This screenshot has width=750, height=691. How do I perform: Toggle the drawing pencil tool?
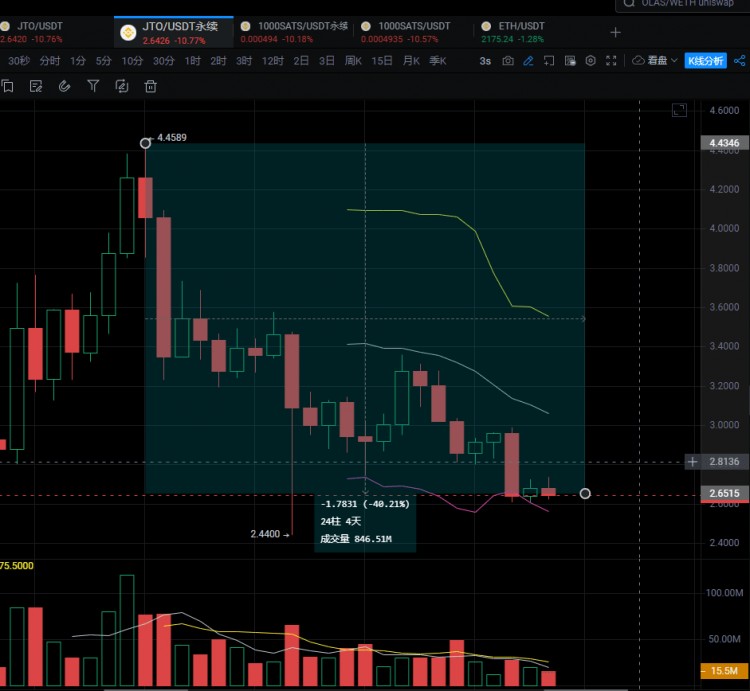tap(528, 61)
